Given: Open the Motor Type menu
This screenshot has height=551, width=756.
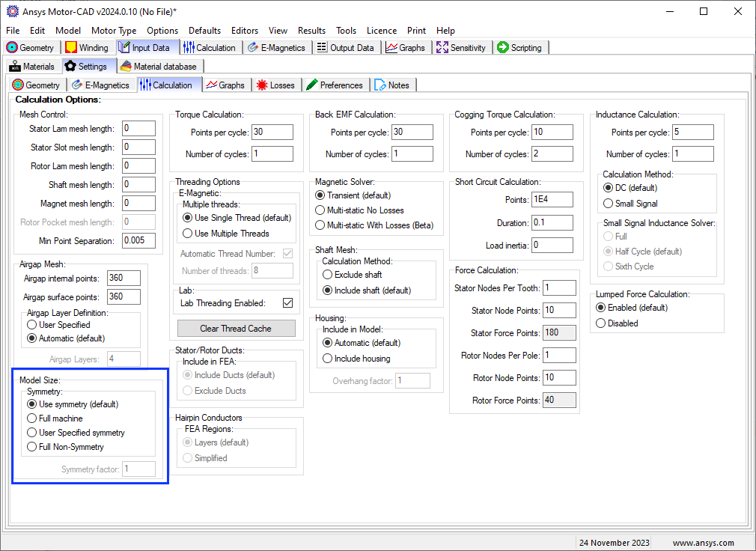Looking at the screenshot, I should [x=114, y=31].
